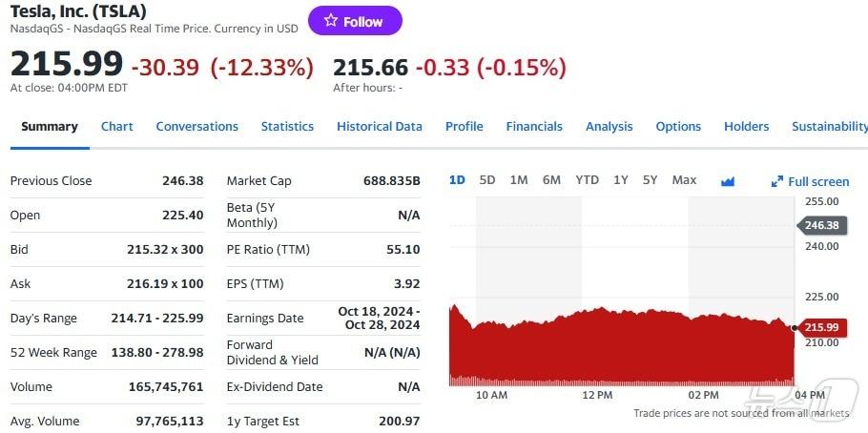The width and height of the screenshot is (868, 433).
Task: Open the Holders tab
Action: [x=746, y=126]
